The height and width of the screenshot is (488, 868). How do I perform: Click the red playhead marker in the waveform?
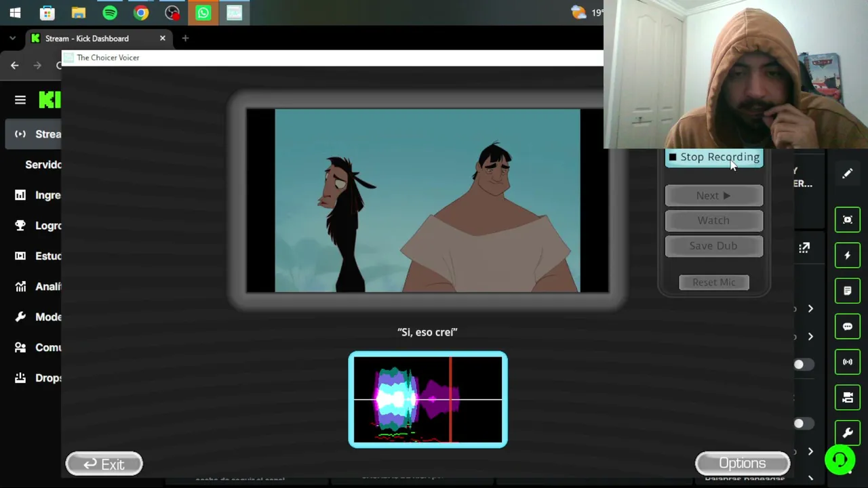tap(450, 400)
